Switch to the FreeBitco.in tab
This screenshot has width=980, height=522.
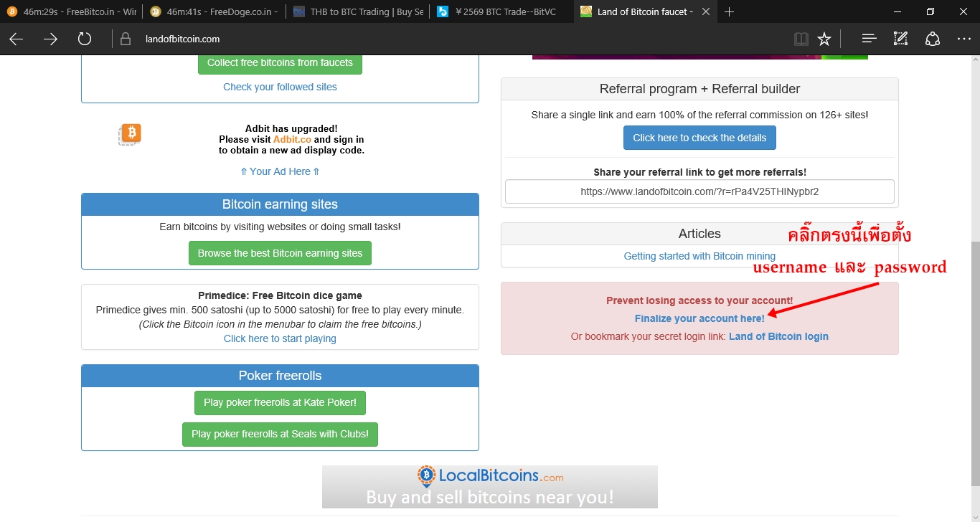[71, 11]
